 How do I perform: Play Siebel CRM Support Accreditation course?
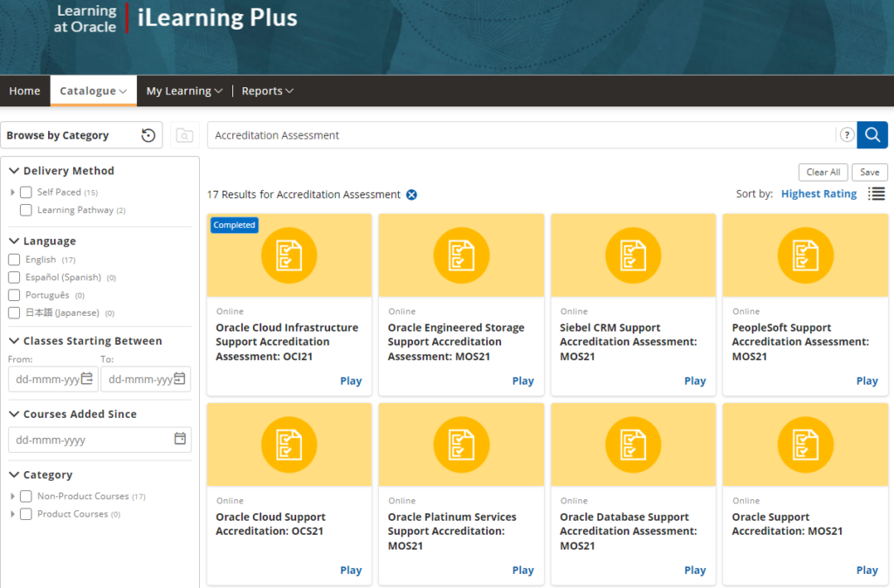click(695, 380)
